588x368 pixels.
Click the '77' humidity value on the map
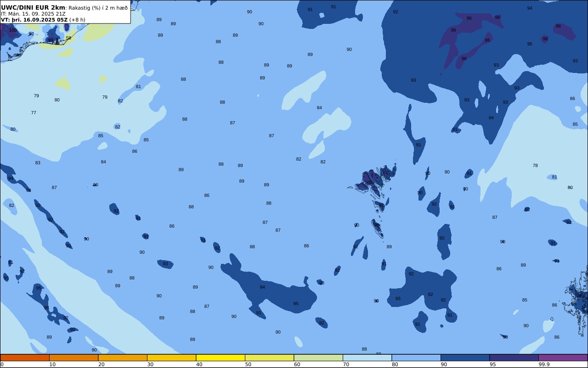(x=34, y=113)
